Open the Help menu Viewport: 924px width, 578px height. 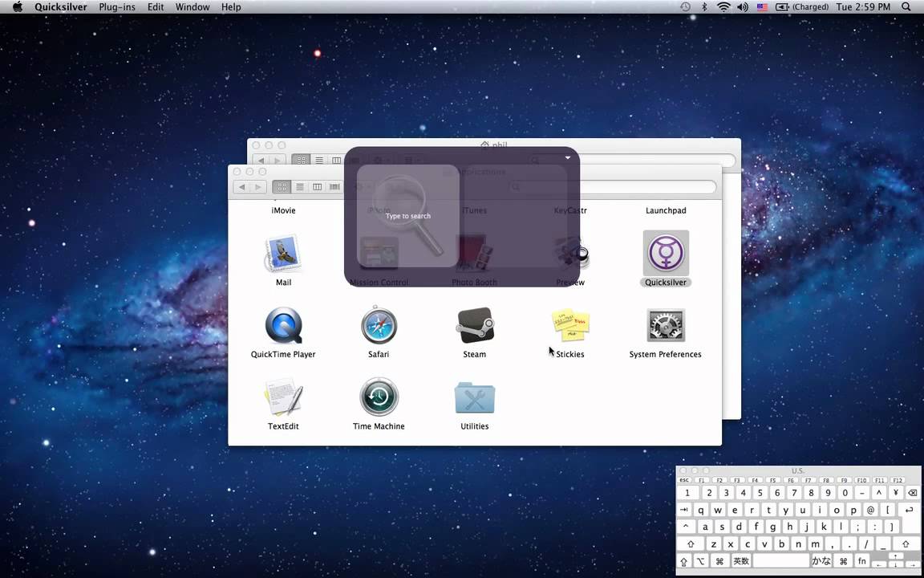point(231,7)
